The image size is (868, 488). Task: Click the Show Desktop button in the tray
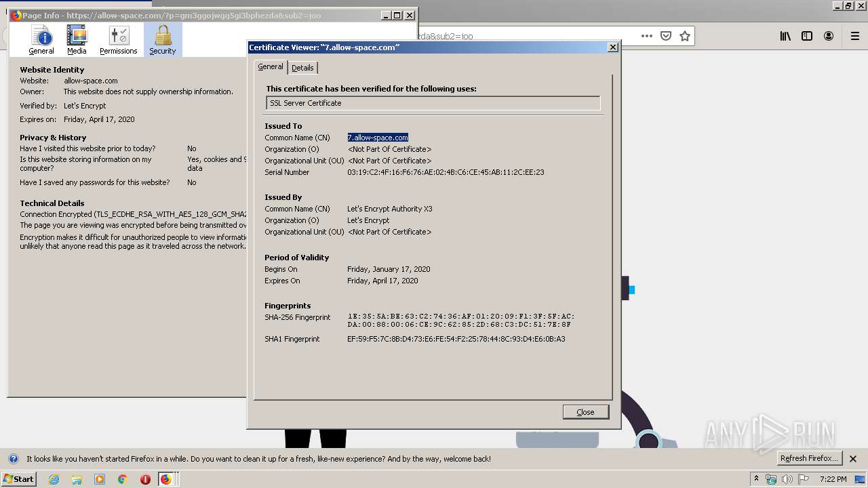(861, 479)
